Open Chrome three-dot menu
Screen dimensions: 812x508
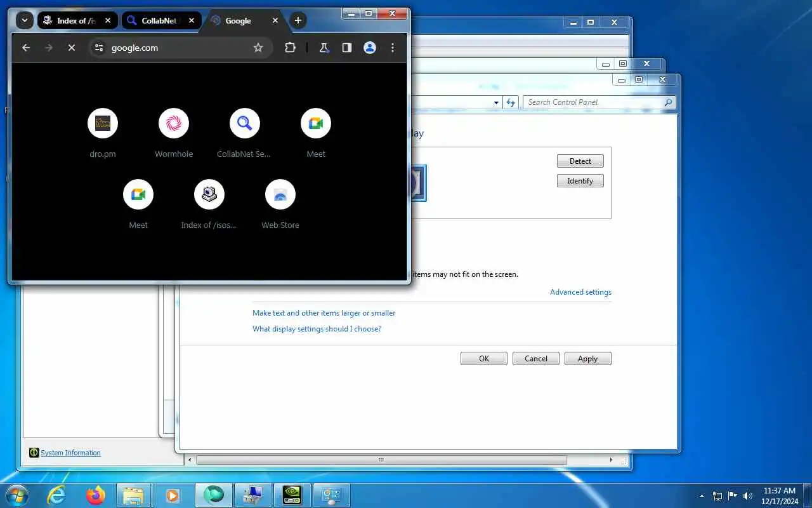click(393, 48)
